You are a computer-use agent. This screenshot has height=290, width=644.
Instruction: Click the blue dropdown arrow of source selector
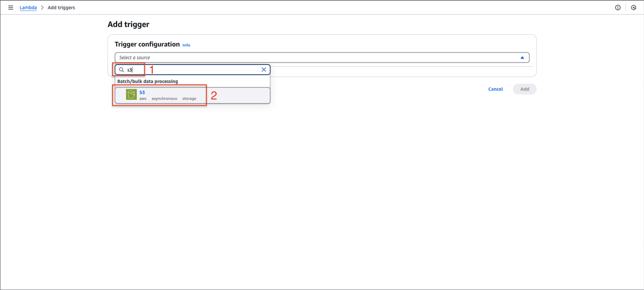(x=522, y=58)
